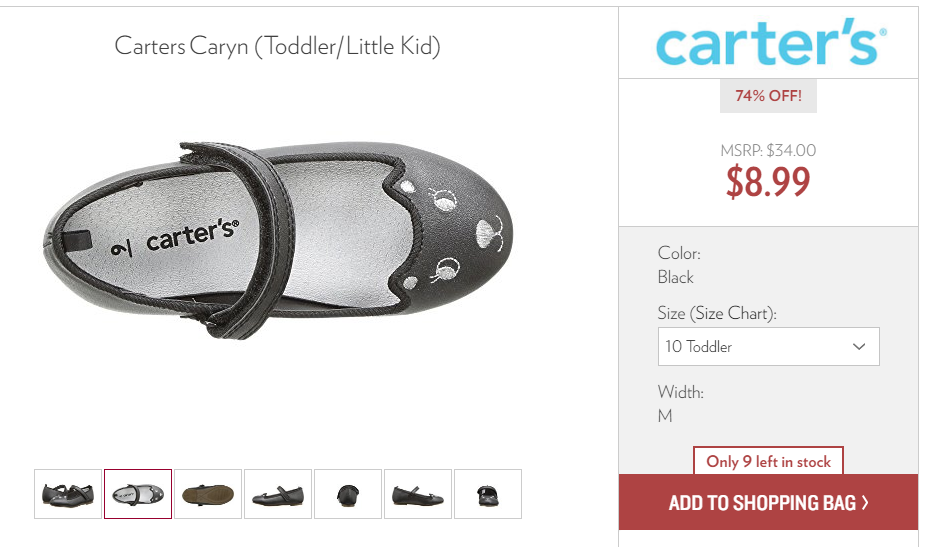Click the main shoe product image

point(278,239)
